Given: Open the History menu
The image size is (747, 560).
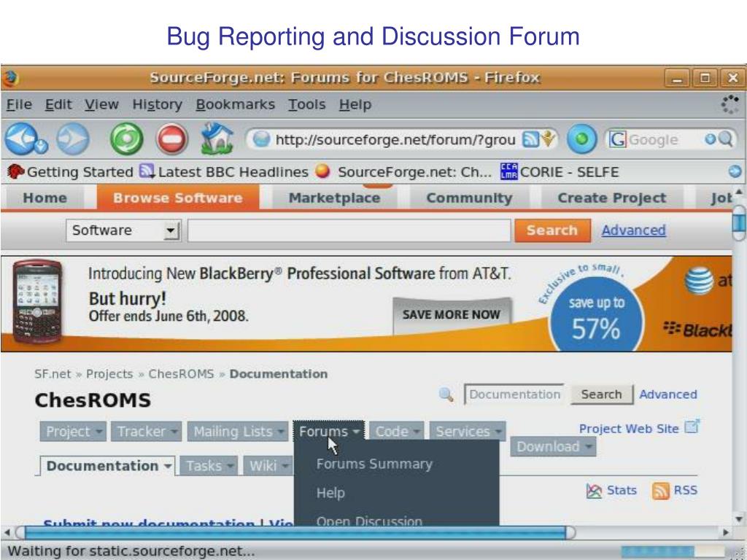Looking at the screenshot, I should pyautogui.click(x=158, y=104).
